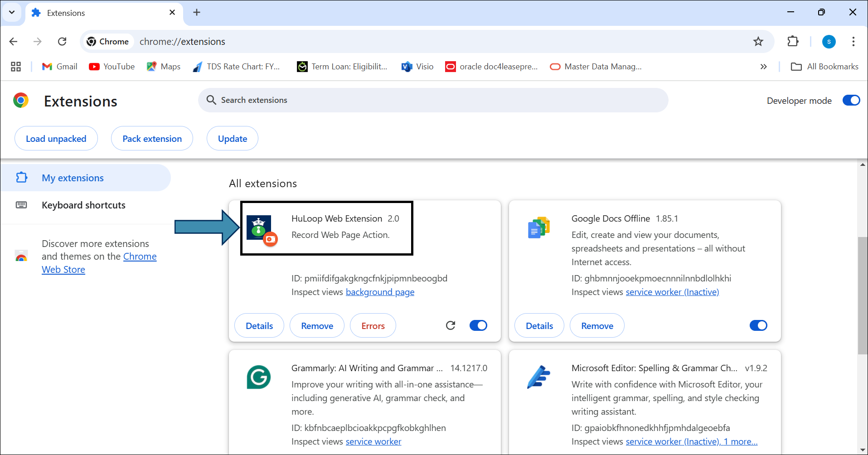Select My extensions in the sidebar

click(73, 178)
